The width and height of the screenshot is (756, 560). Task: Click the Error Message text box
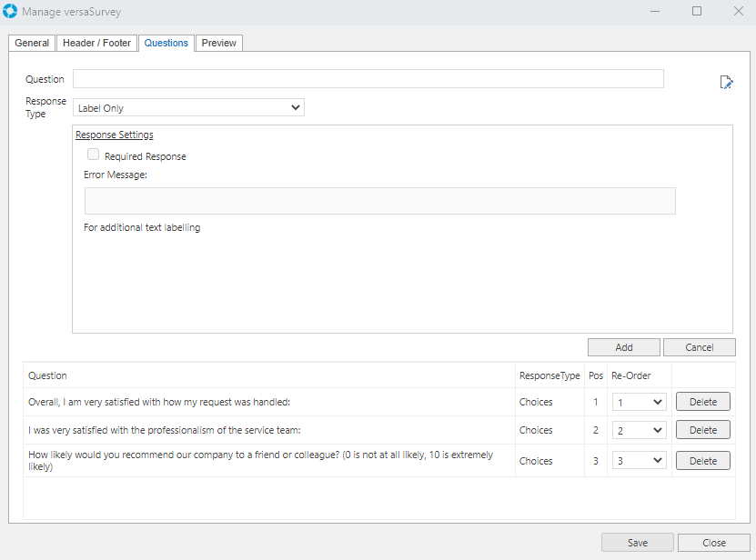(379, 201)
